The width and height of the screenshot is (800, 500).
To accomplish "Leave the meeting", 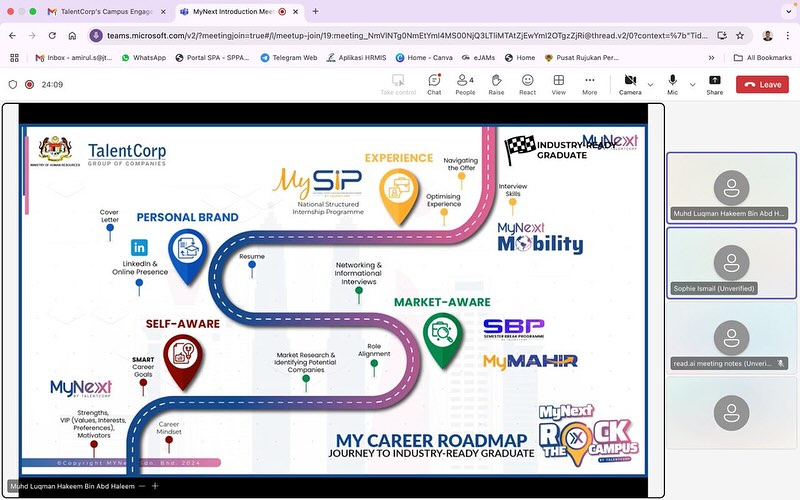I will pyautogui.click(x=762, y=85).
